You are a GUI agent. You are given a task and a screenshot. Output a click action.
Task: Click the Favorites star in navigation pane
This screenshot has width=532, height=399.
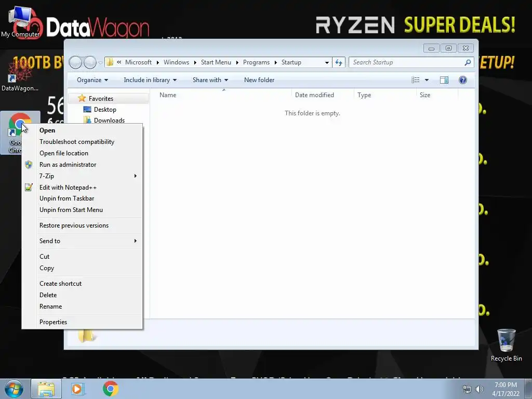(82, 98)
